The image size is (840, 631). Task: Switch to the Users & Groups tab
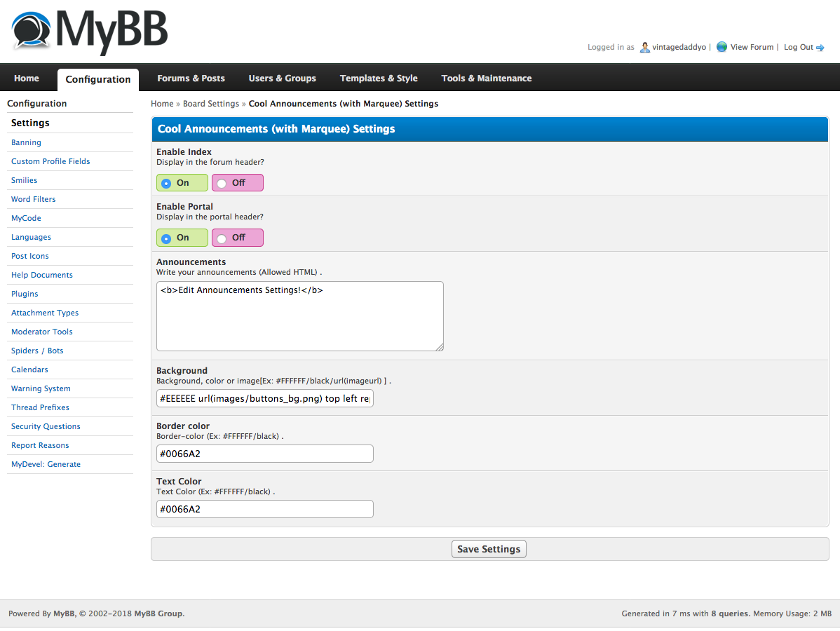coord(282,79)
